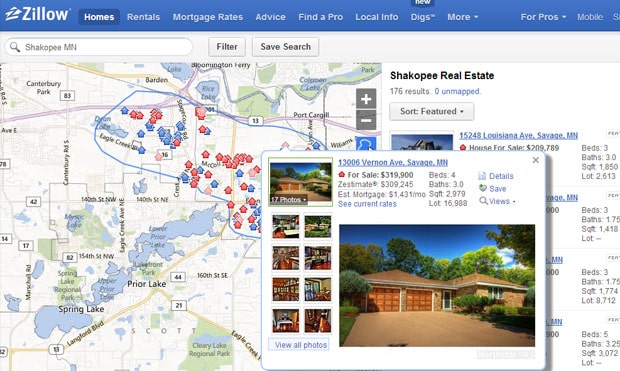
Task: Click Shakopee Real Estate heading
Action: click(x=442, y=76)
